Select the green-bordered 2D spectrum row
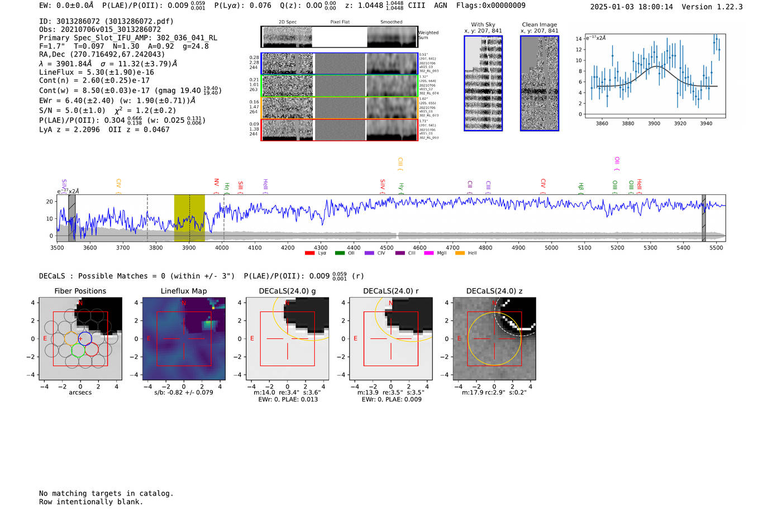The image size is (782, 532). [x=339, y=85]
